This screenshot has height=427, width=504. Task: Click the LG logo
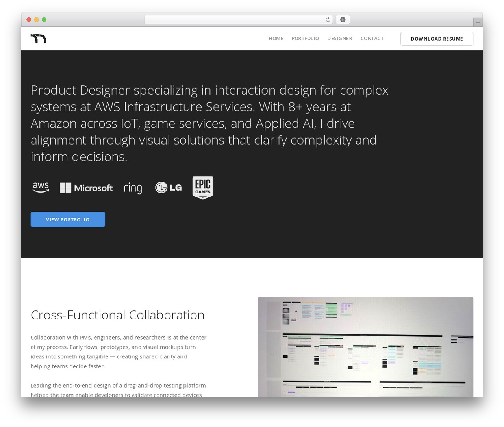[168, 188]
